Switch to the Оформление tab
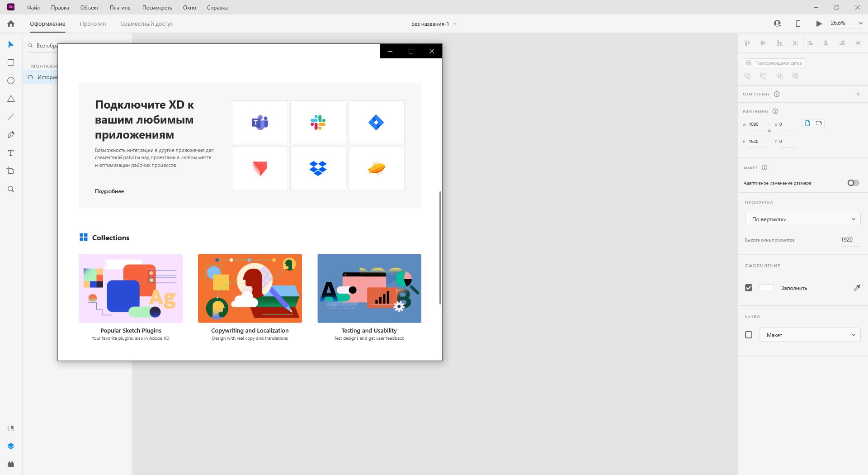The width and height of the screenshot is (868, 475). 47,24
